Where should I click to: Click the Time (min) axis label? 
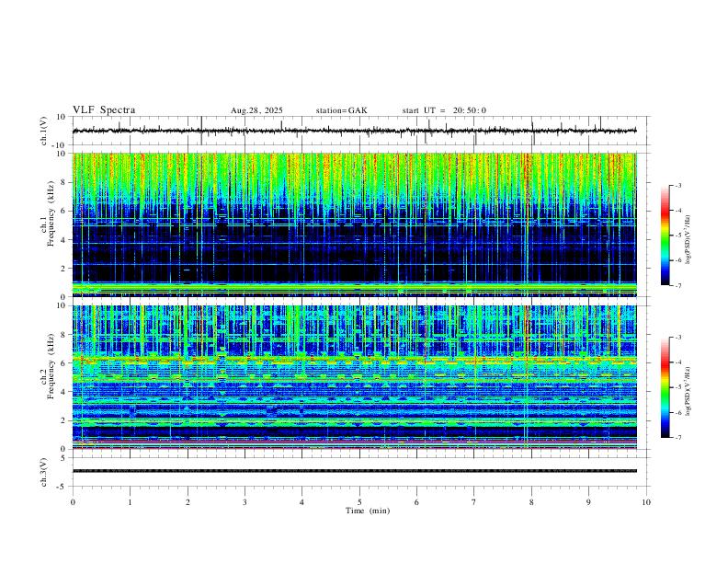(368, 511)
